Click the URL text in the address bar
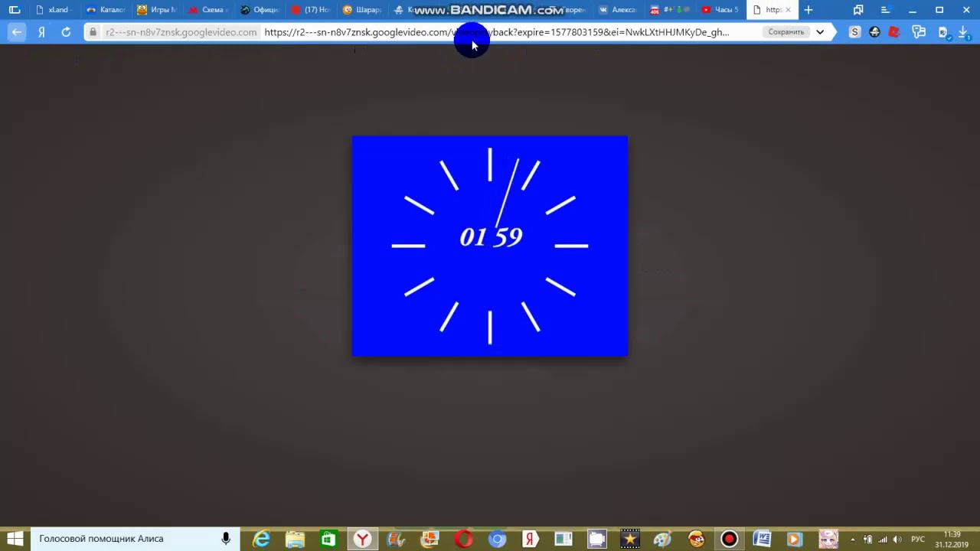Image resolution: width=980 pixels, height=551 pixels. [x=496, y=32]
